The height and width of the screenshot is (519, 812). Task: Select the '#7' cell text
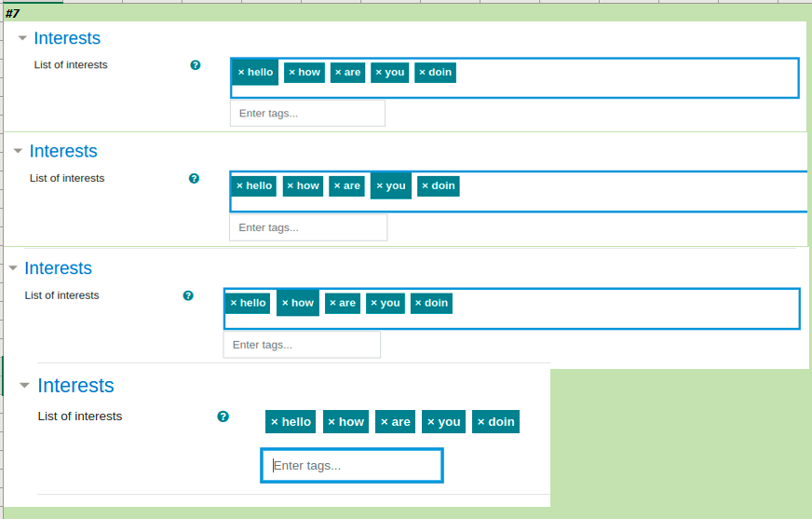pos(12,13)
